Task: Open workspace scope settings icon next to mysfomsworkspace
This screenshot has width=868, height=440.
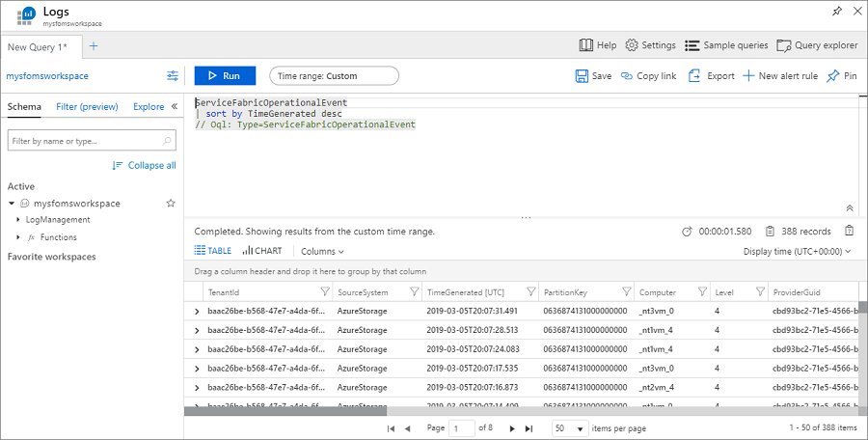Action: [x=173, y=75]
